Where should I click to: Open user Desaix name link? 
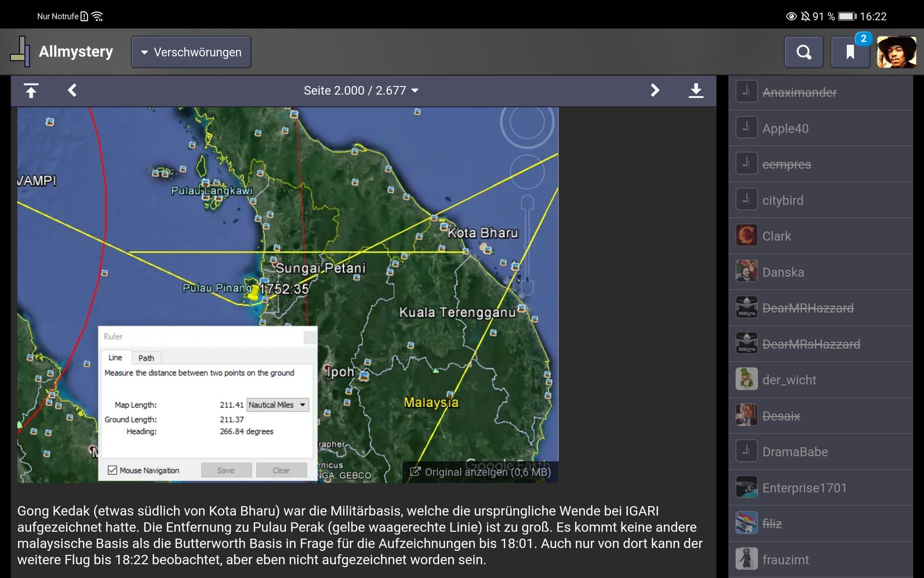coord(781,416)
